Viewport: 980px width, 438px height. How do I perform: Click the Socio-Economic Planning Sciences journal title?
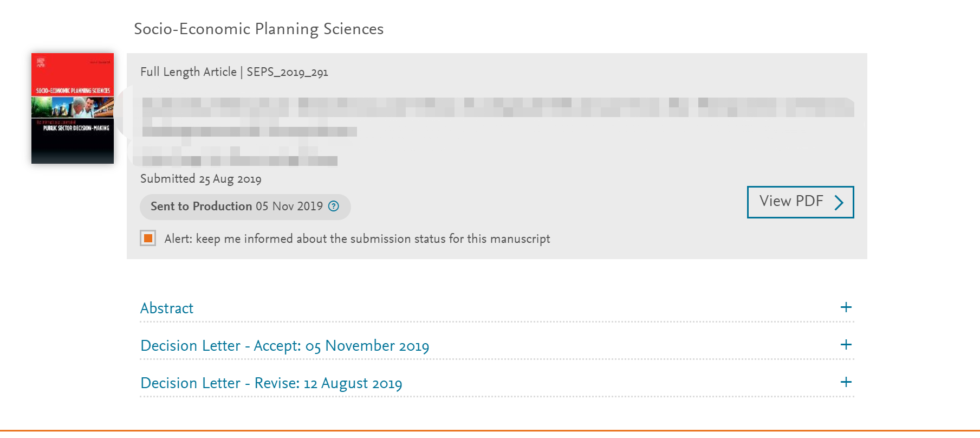[x=258, y=29]
